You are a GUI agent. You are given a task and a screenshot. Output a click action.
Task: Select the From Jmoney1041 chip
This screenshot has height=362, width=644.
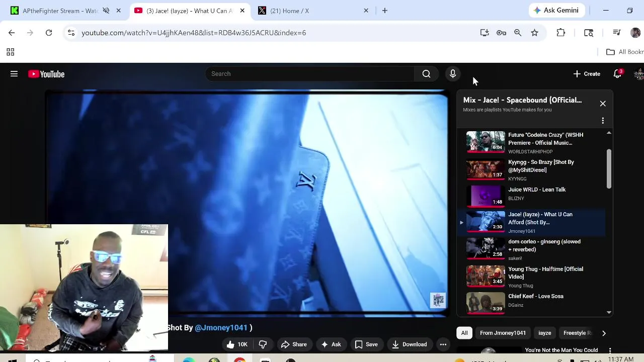pos(503,333)
